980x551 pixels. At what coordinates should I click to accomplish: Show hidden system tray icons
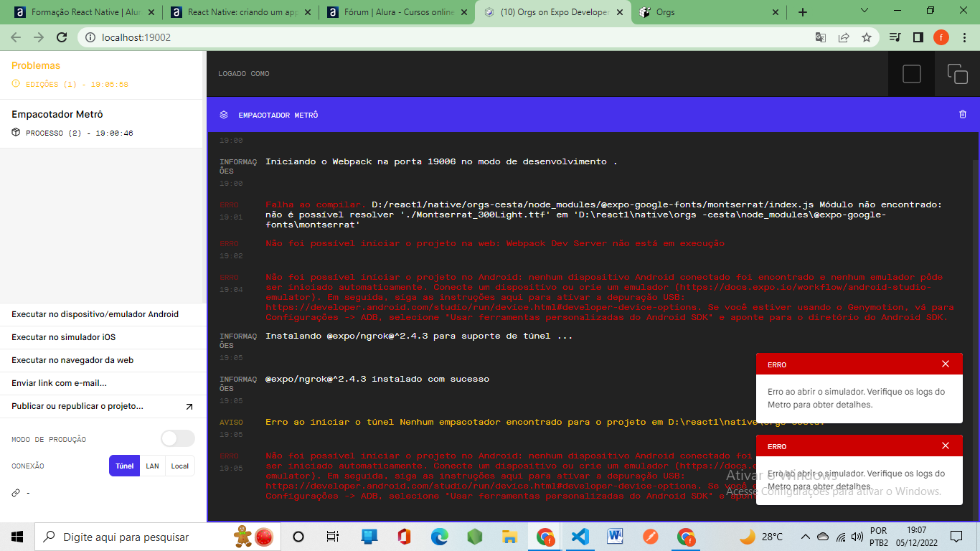click(x=806, y=537)
